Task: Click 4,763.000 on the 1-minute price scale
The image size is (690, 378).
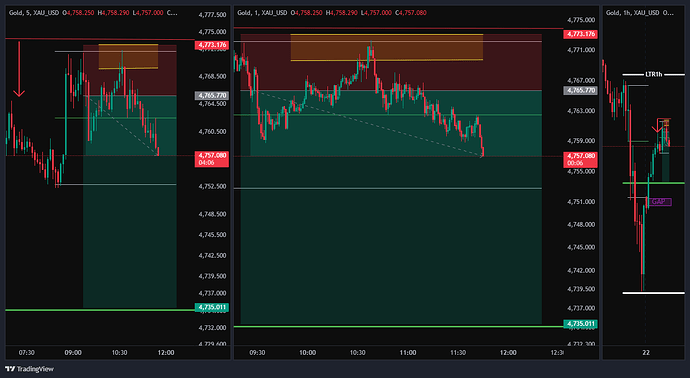Action: [581, 111]
